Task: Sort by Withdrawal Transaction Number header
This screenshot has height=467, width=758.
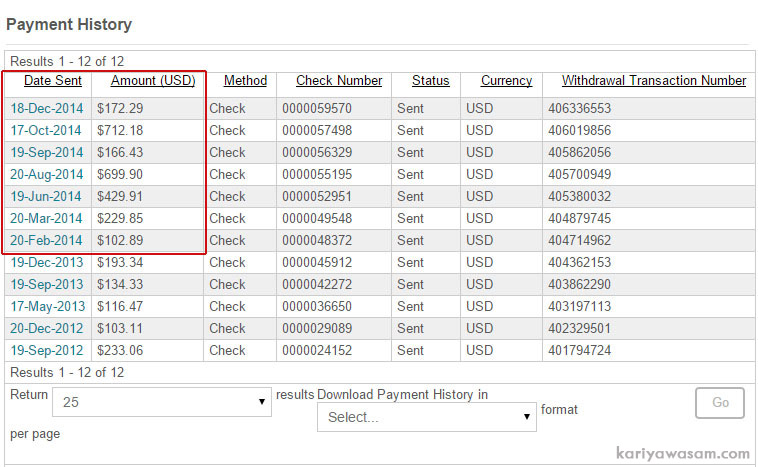Action: 654,81
